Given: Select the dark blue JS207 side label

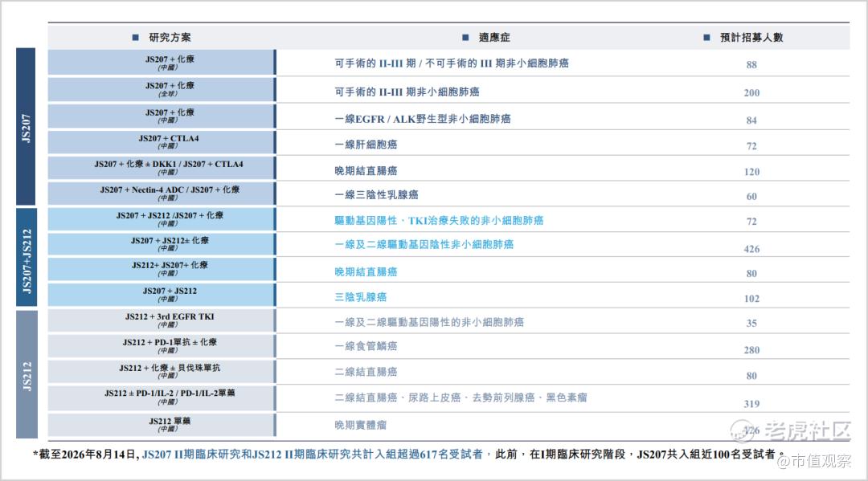Looking at the screenshot, I should [x=26, y=127].
